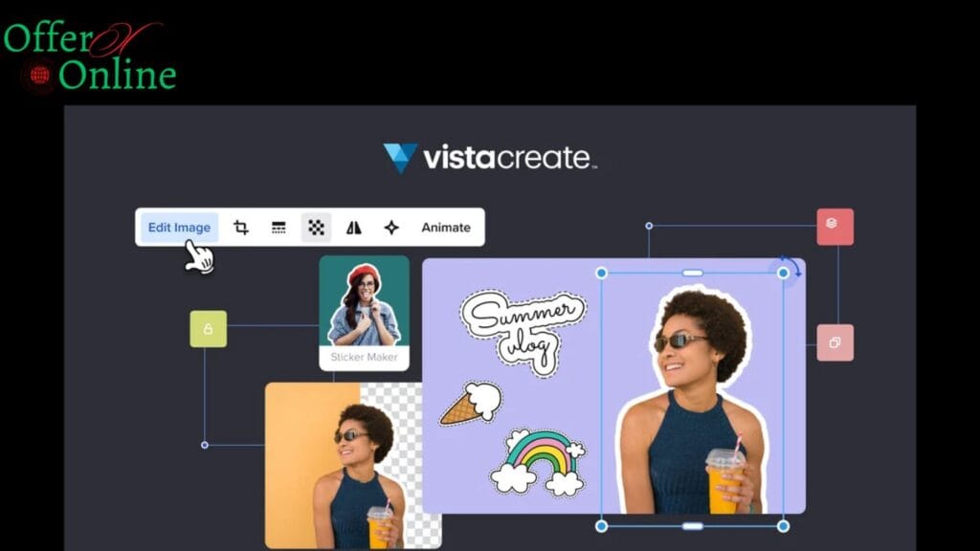
Task: Select the woman cutout on purple canvas
Action: point(693,400)
